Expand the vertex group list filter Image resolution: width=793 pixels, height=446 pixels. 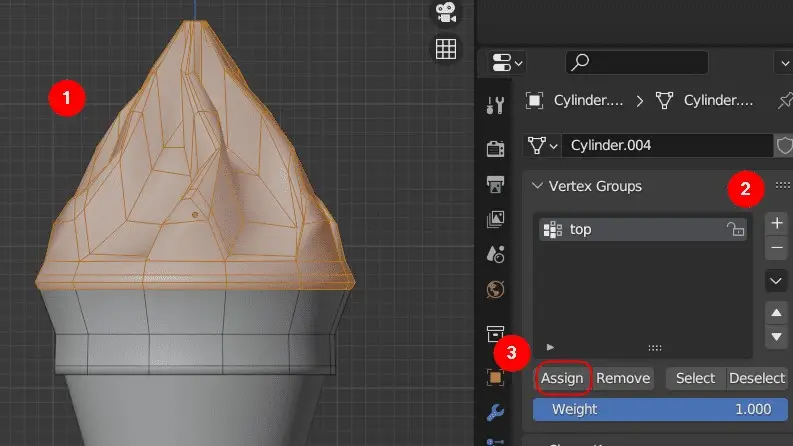[x=550, y=347]
